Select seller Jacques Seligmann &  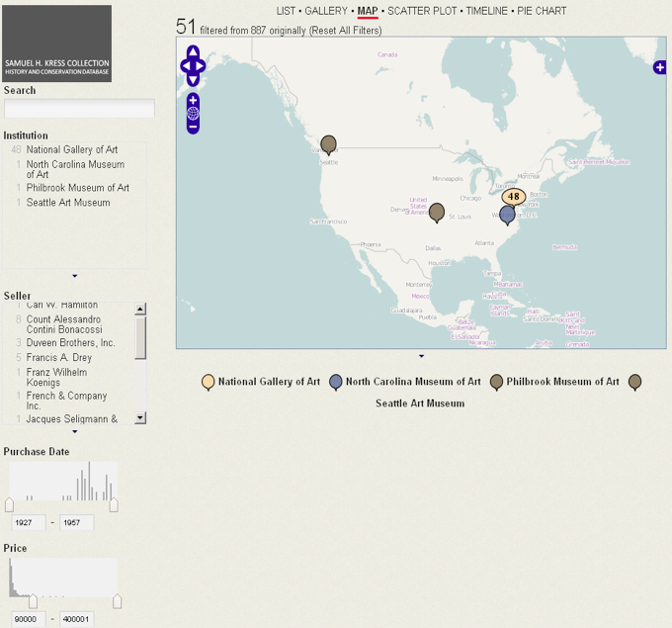click(71, 419)
